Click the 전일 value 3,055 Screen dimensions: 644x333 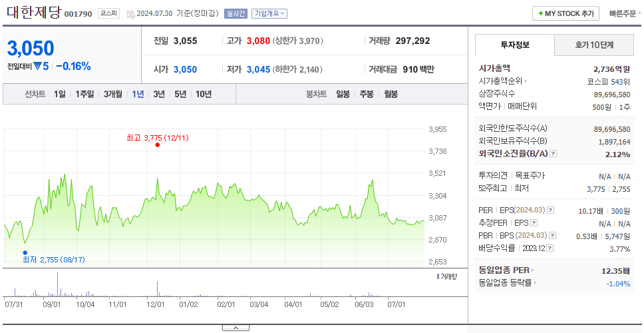pyautogui.click(x=185, y=41)
